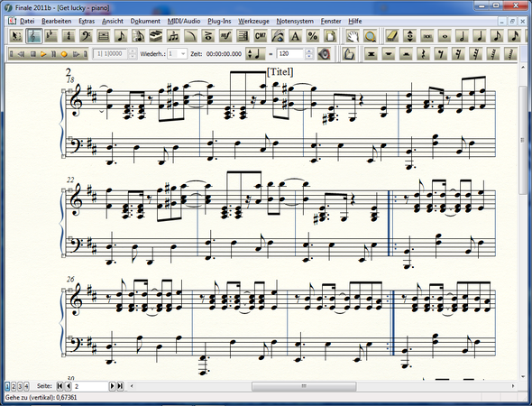Increase tempo with the up arrow

[x=308, y=51]
